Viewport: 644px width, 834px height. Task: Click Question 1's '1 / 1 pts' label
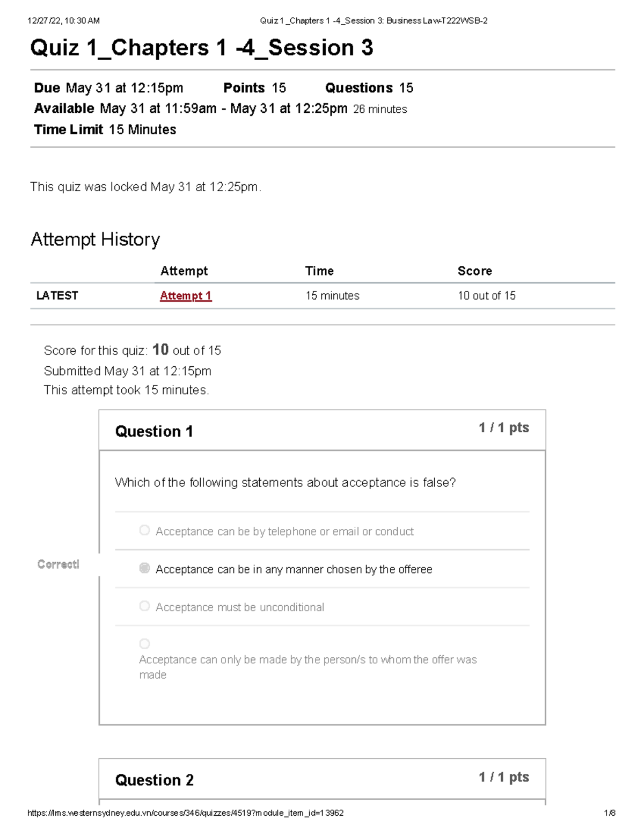point(503,428)
